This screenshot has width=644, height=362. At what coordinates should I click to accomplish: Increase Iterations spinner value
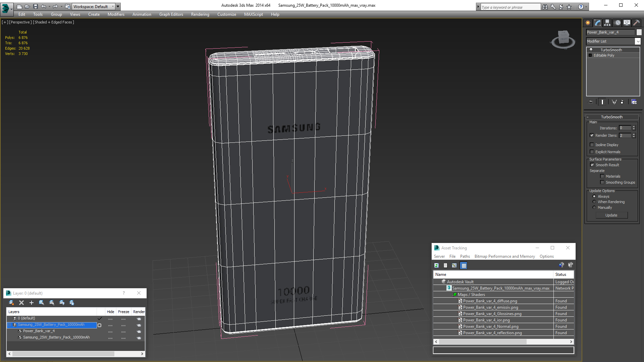click(x=634, y=127)
